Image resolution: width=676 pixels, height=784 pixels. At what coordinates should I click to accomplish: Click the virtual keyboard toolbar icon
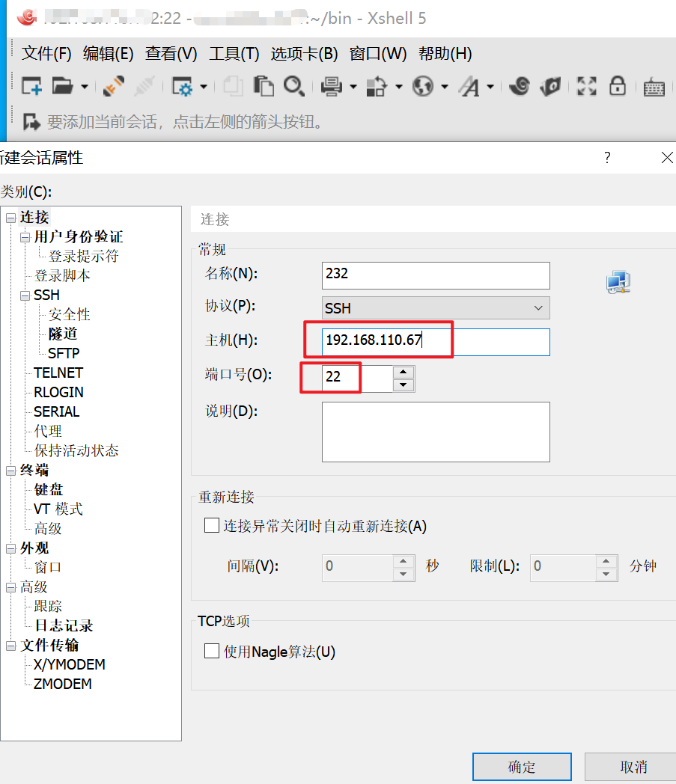click(654, 88)
